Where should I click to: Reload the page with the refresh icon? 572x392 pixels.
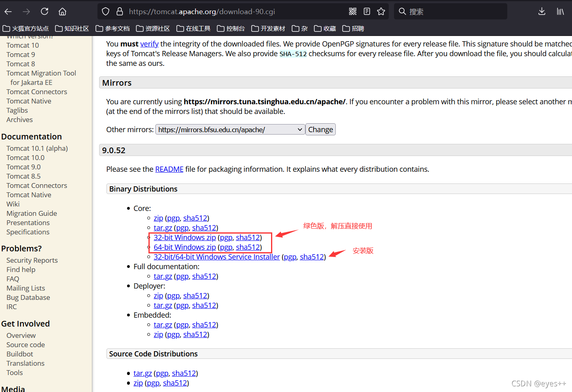pos(44,11)
